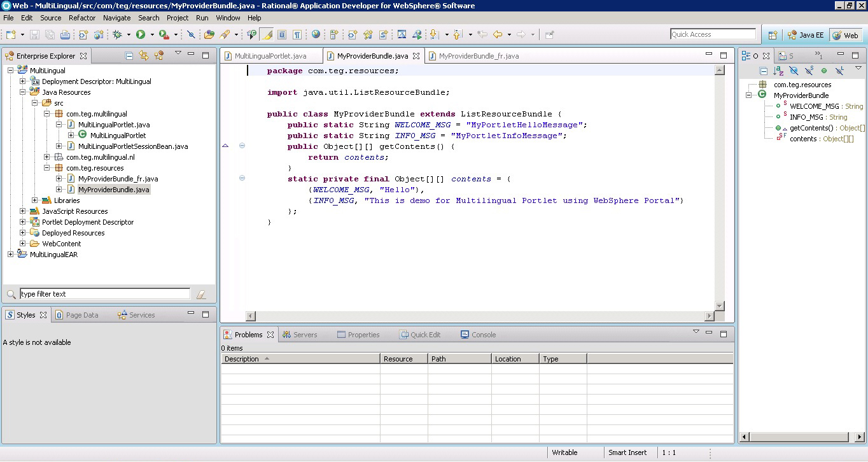Switch to the Servers tab
Screen dimensions: 868x462
(300, 335)
